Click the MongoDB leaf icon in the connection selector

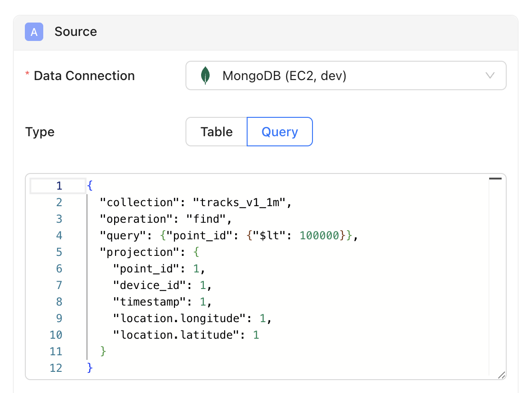point(206,75)
